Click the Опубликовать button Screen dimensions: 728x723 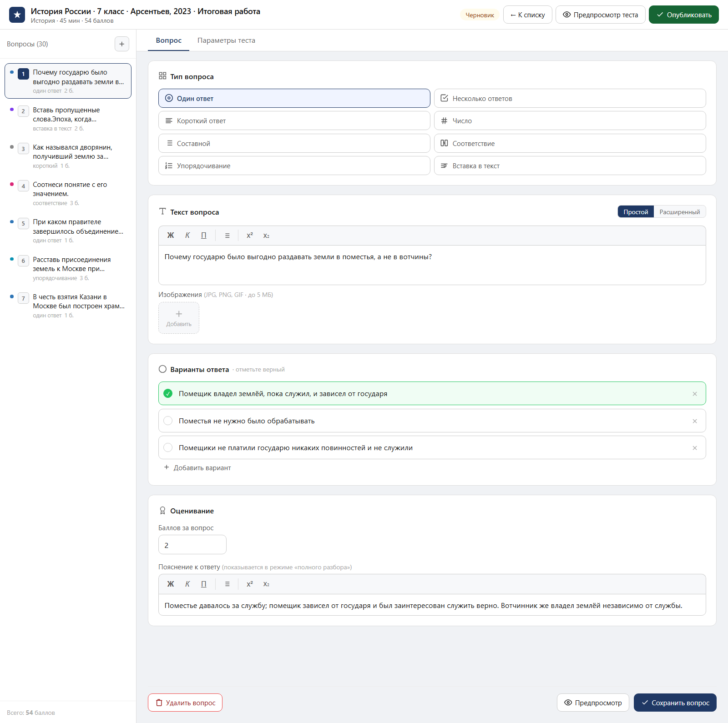point(683,15)
